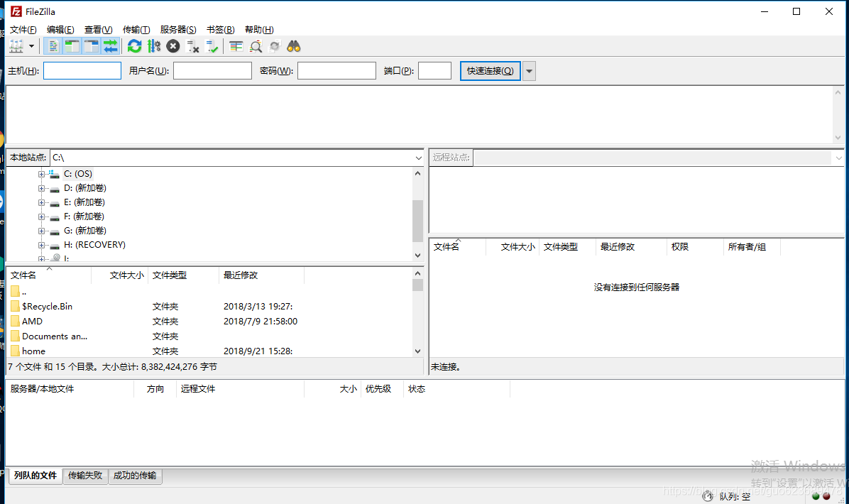Click the local file list scroll-down arrow

pyautogui.click(x=417, y=351)
